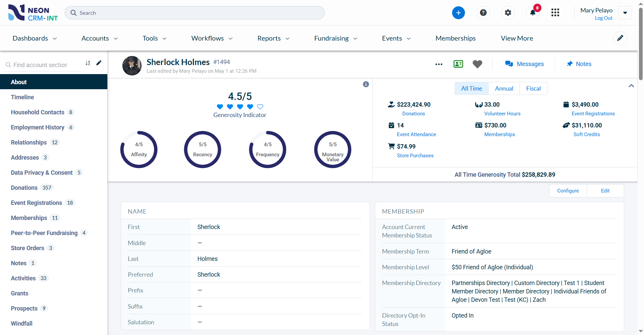Open the apps grid icon

pyautogui.click(x=555, y=13)
